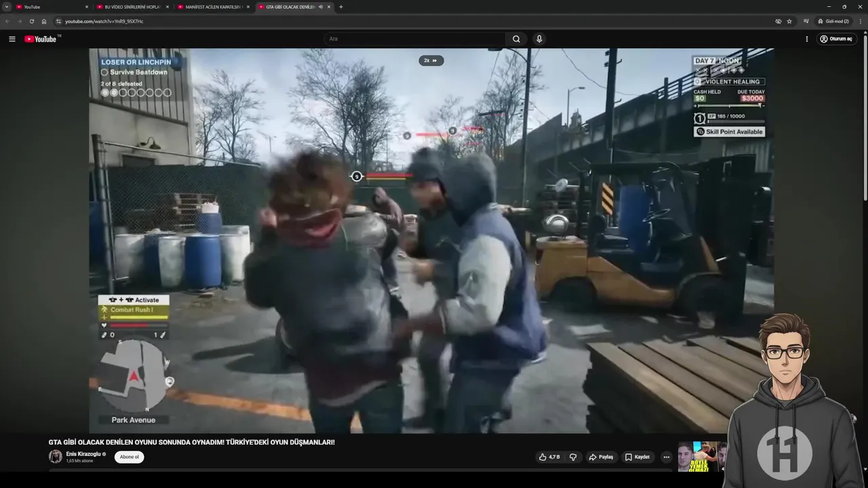Click the Skill Point Available notice
Image resolution: width=868 pixels, height=488 pixels.
tap(730, 131)
